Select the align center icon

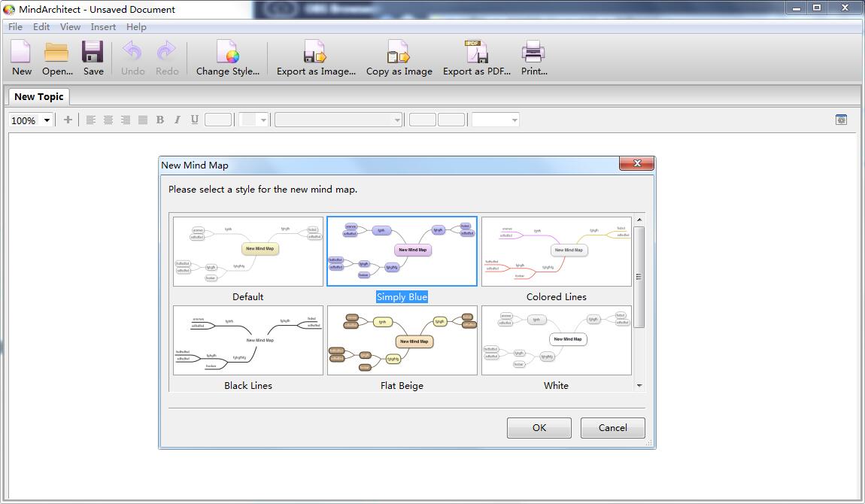click(108, 120)
